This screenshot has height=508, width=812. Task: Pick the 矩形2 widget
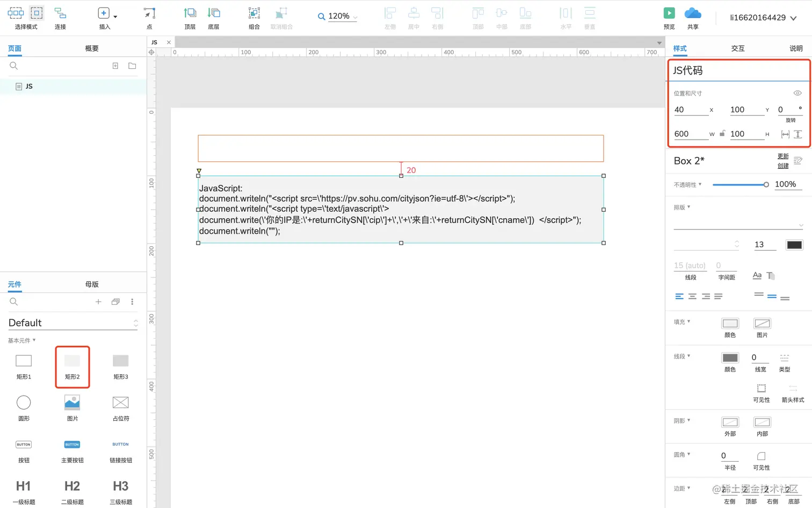(73, 367)
